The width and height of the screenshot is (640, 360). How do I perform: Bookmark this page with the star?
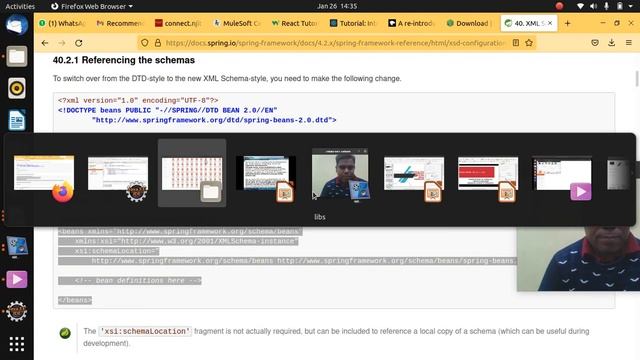click(529, 43)
